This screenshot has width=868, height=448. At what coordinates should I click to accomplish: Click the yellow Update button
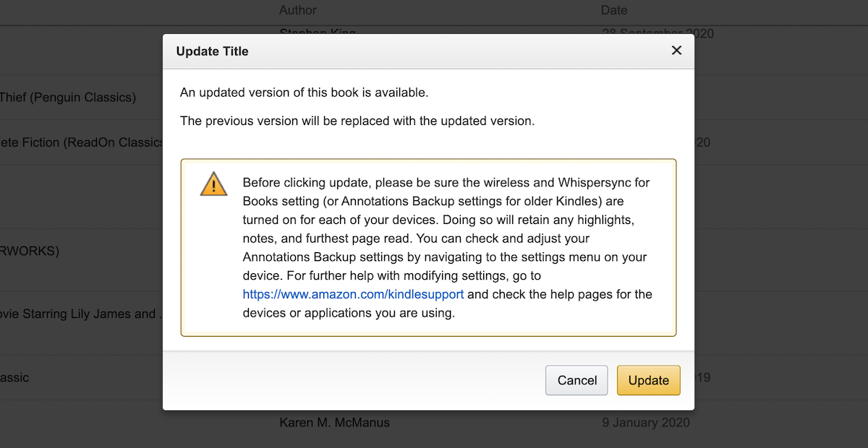pos(649,380)
